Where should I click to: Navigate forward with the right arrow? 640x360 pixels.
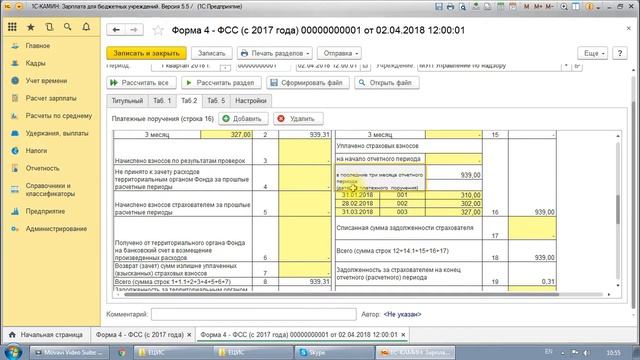point(133,30)
